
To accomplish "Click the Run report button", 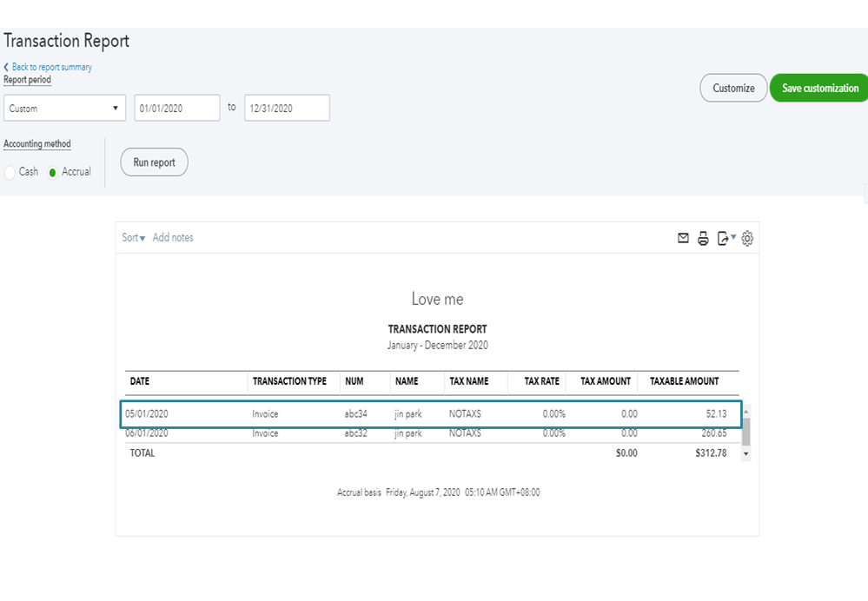I will 154,162.
